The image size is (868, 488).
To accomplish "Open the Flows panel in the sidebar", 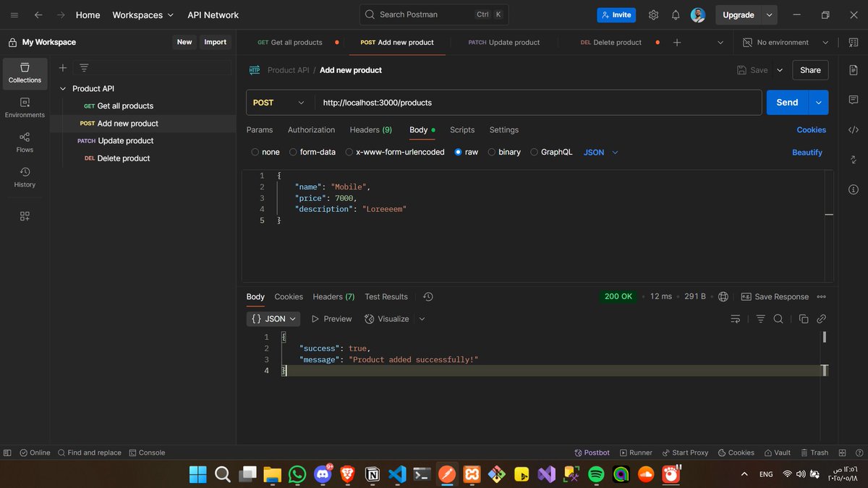I will (24, 141).
